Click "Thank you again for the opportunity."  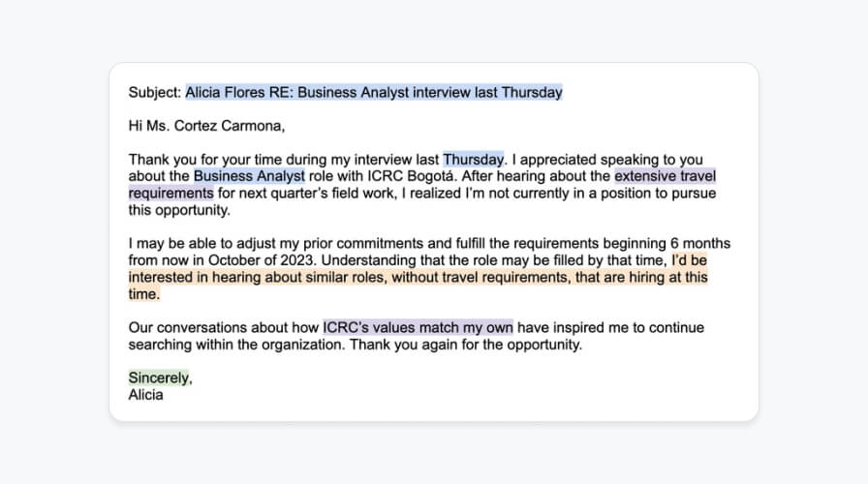point(466,346)
